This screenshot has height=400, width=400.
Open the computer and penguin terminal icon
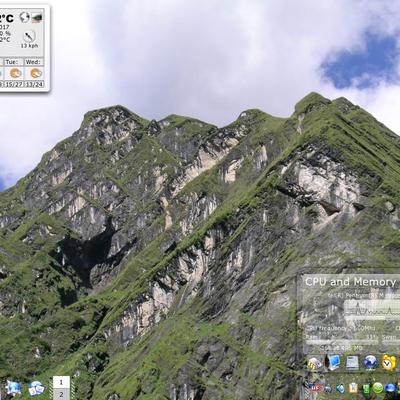333,363
